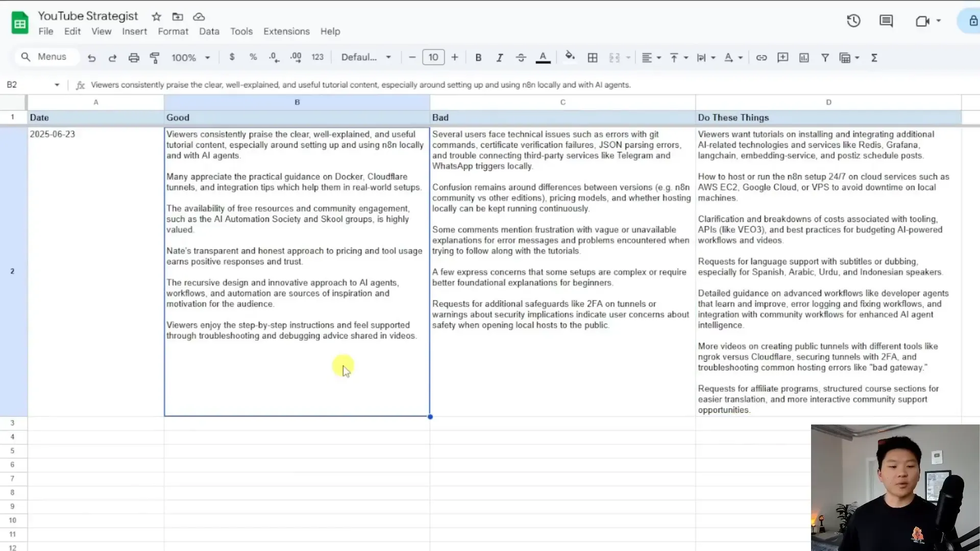Viewport: 980px width, 551px height.
Task: Select row 2 header
Action: (x=13, y=271)
